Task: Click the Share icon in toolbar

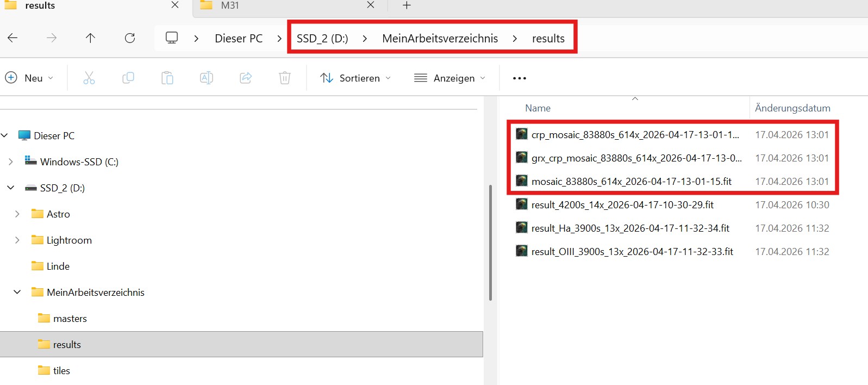Action: coord(246,78)
